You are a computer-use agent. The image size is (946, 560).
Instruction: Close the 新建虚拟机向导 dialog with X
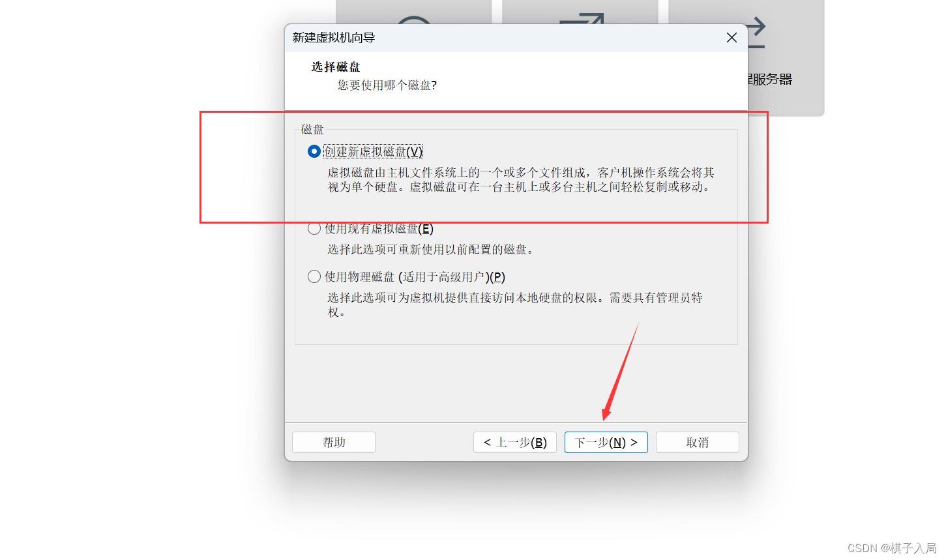click(732, 38)
